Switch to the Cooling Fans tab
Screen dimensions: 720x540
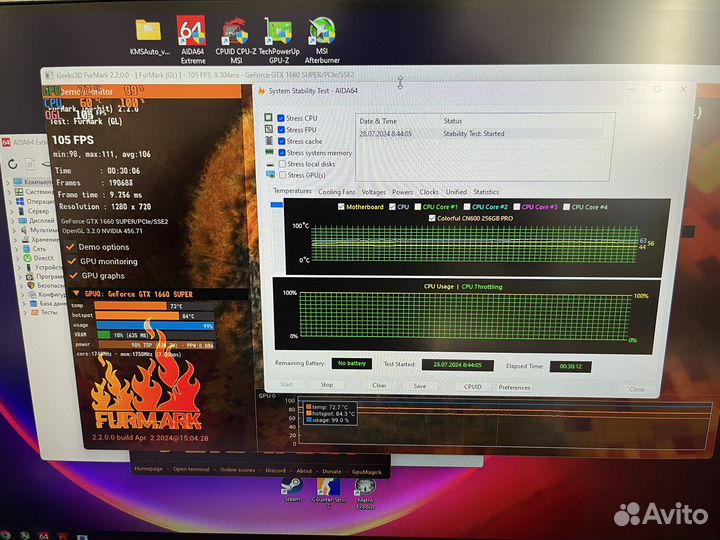(337, 192)
